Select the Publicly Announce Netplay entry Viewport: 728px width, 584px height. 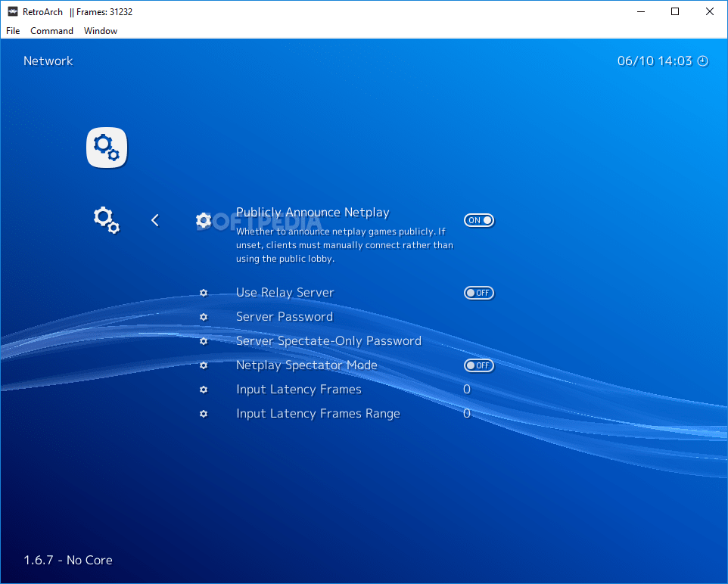(x=313, y=212)
